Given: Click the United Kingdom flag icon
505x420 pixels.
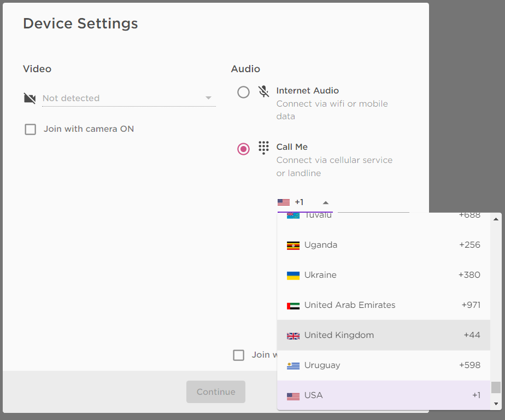Looking at the screenshot, I should click(293, 336).
